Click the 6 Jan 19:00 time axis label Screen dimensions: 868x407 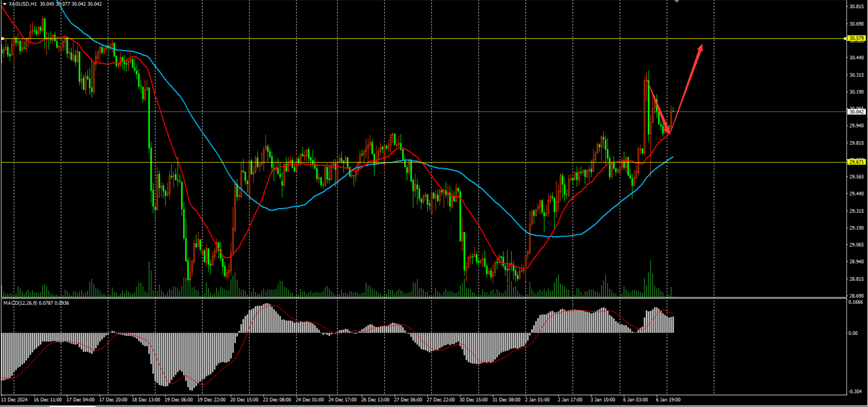point(668,400)
